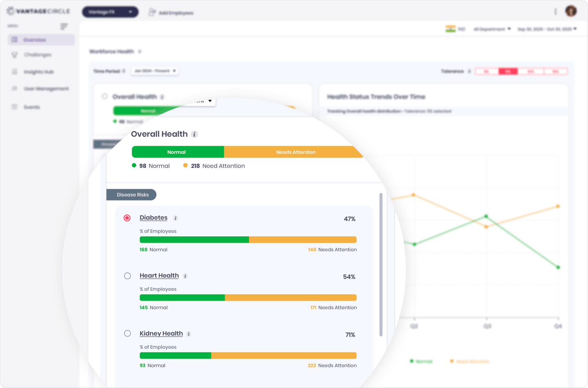Click the Add Employees button
The image size is (588, 388).
(x=171, y=13)
